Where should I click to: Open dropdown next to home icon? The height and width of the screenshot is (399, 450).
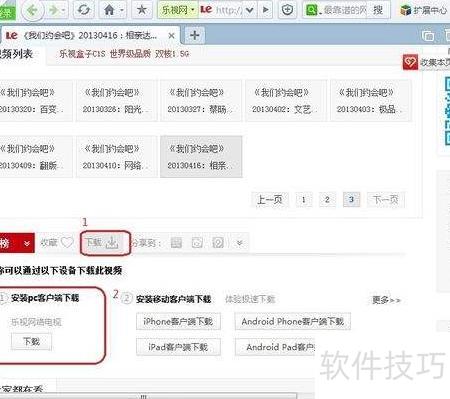tap(122, 10)
